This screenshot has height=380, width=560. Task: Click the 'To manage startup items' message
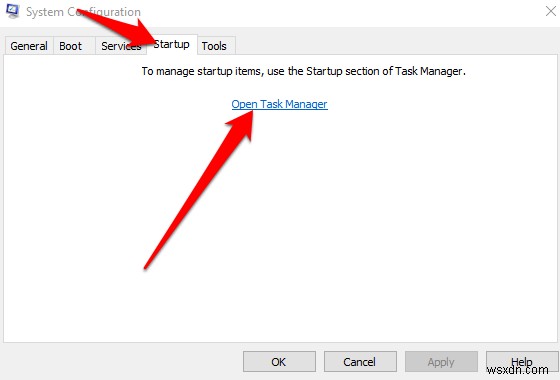[304, 71]
